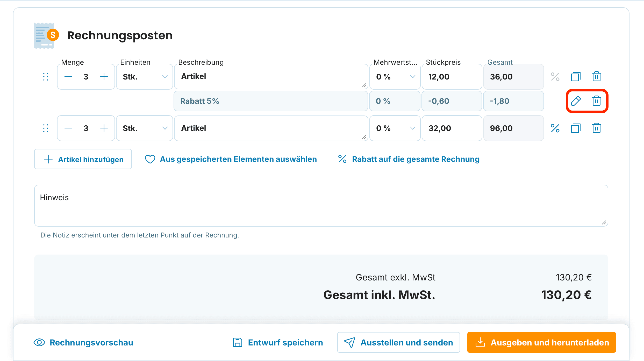Click into the Hinweis note text area
Viewport: 644px width, 361px height.
(x=321, y=206)
